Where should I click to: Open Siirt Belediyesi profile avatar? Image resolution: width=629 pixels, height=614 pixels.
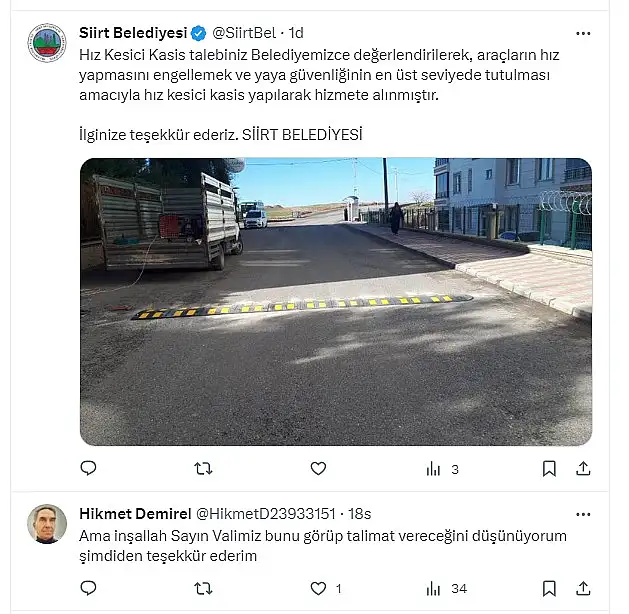click(47, 43)
